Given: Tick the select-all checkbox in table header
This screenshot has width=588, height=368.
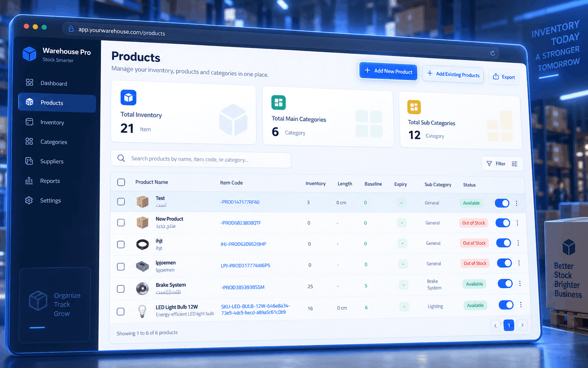Looking at the screenshot, I should pos(121,182).
